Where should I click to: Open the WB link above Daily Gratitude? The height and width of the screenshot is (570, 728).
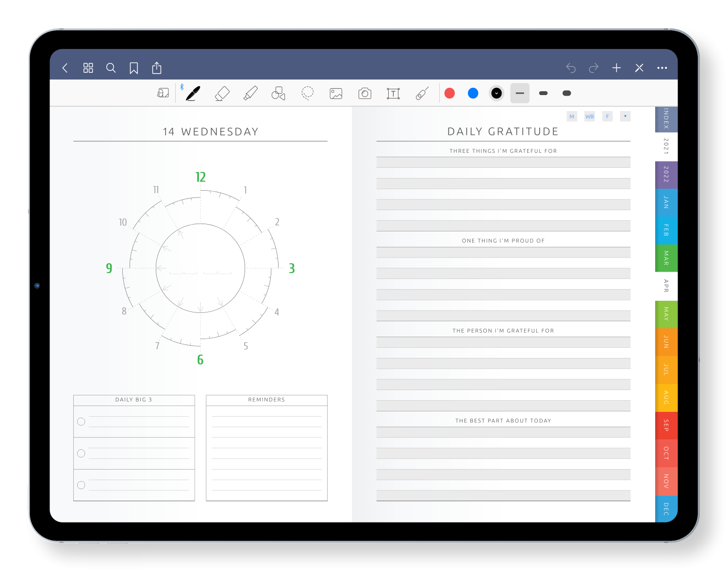(x=590, y=116)
